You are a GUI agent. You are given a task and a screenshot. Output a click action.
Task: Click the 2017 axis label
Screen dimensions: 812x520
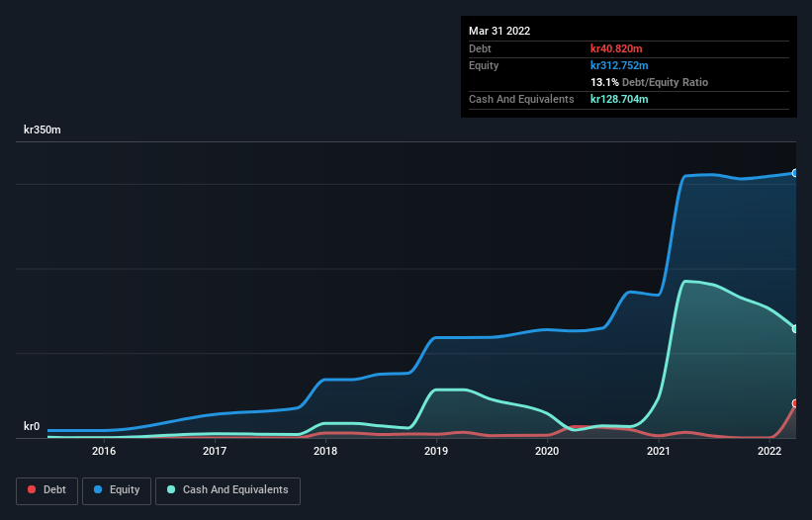(x=215, y=451)
